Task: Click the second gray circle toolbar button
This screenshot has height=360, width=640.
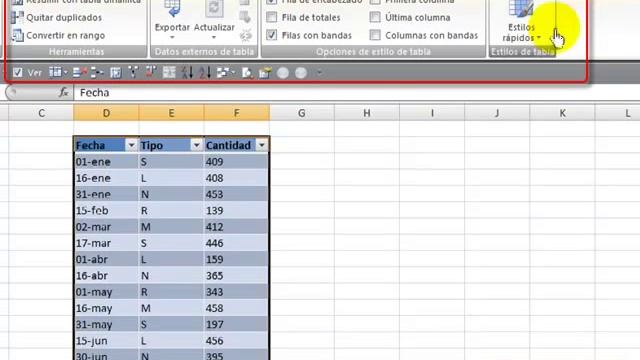Action: [x=301, y=73]
